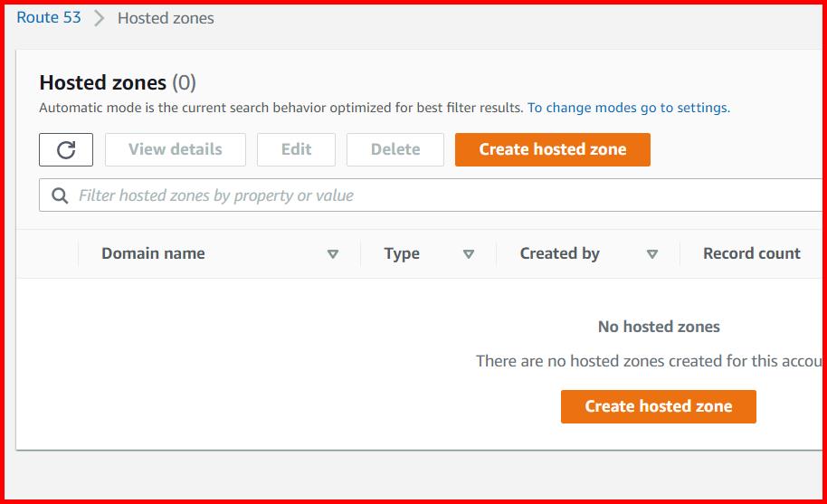Image resolution: width=827 pixels, height=504 pixels.
Task: Click the Record count column header
Action: pos(752,253)
